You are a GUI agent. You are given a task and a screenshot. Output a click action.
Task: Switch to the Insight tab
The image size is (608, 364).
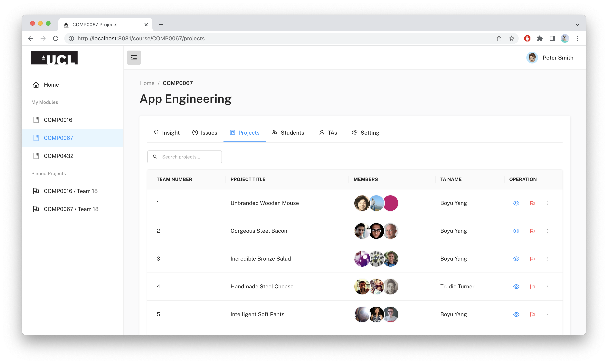pyautogui.click(x=166, y=133)
